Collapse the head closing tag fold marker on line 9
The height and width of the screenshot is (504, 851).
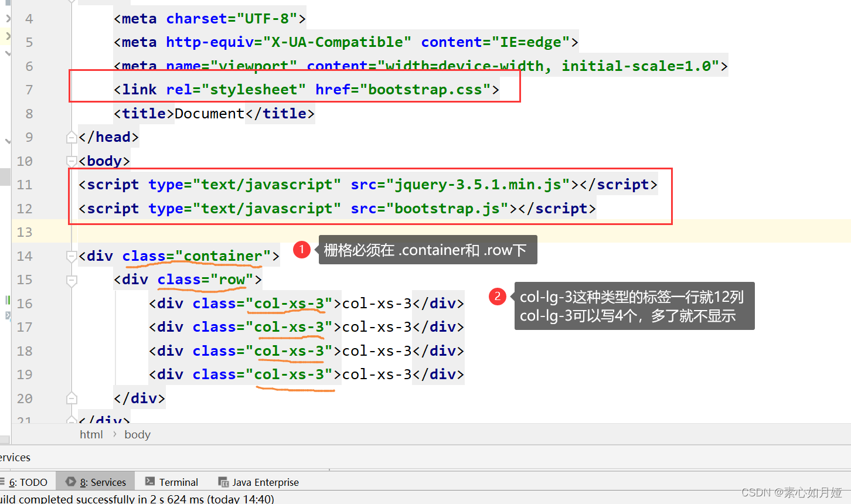[72, 137]
